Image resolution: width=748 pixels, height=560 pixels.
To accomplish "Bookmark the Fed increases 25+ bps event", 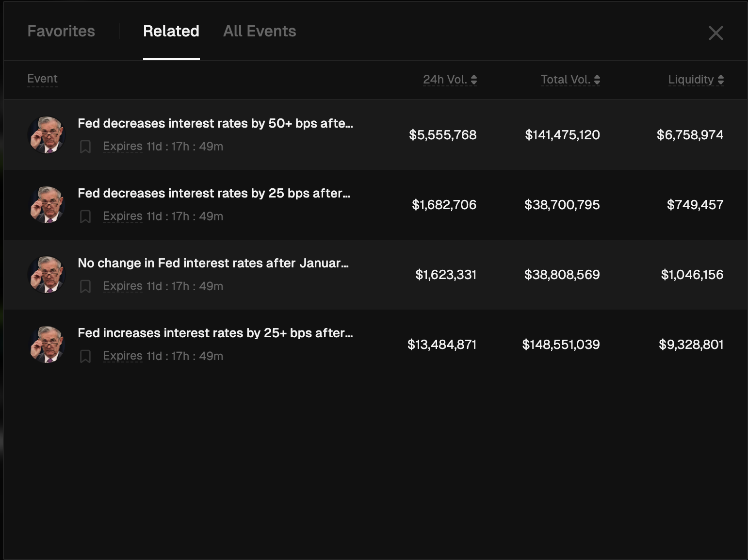I will [x=85, y=356].
